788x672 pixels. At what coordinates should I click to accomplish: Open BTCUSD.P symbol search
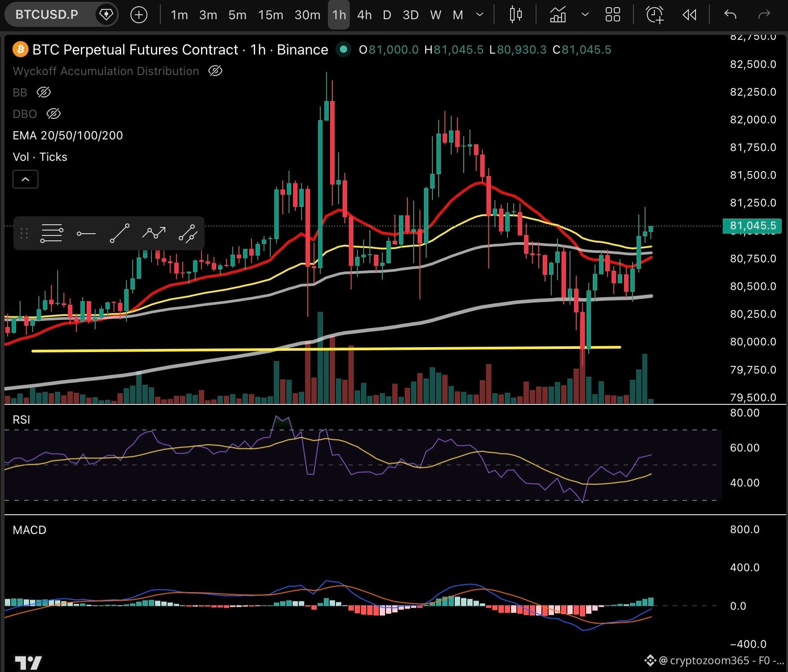click(47, 14)
